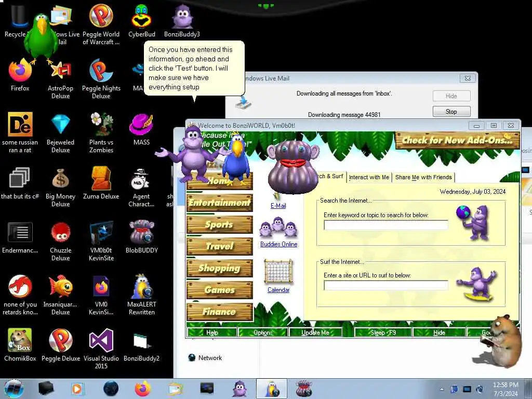Open the Shopping wooden menu sign

(x=220, y=268)
